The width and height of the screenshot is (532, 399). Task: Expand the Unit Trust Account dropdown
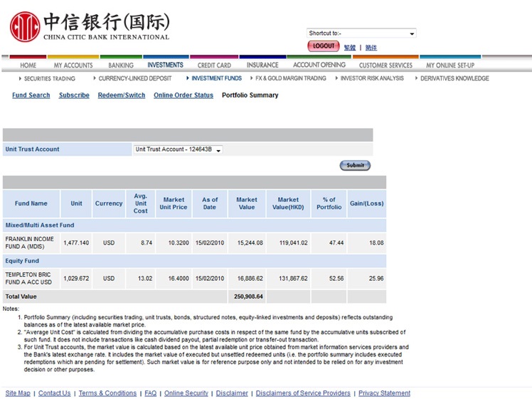tap(178, 149)
